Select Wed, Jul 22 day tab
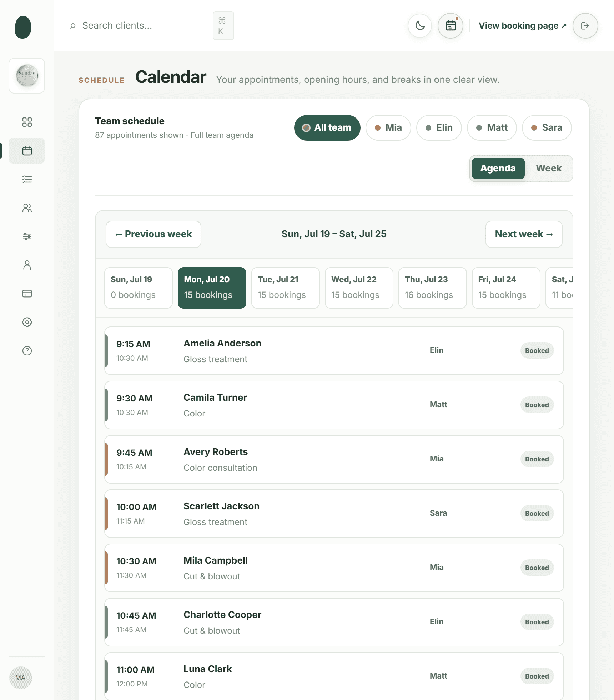This screenshot has width=614, height=700. [x=359, y=288]
